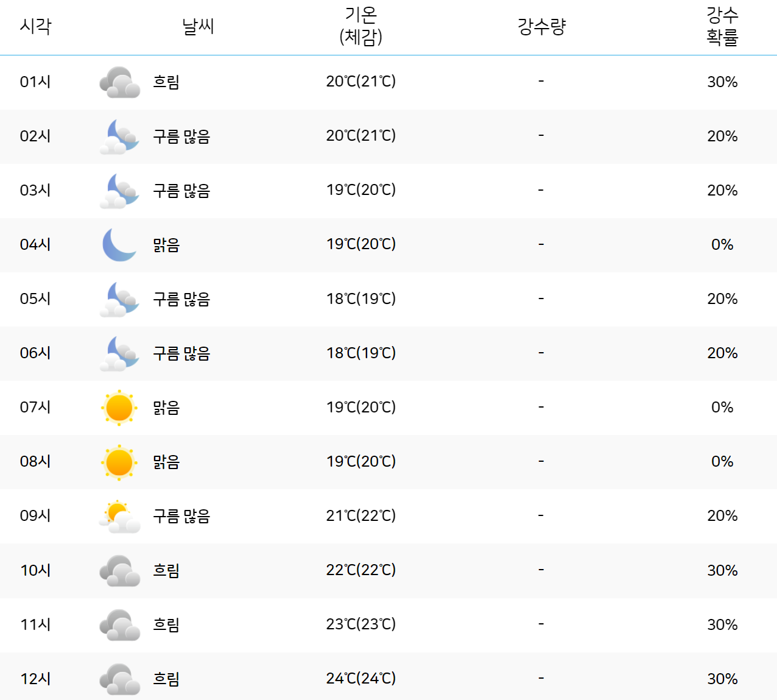Select the overcast cloud icon for 10시
The width and height of the screenshot is (777, 700).
[x=120, y=570]
